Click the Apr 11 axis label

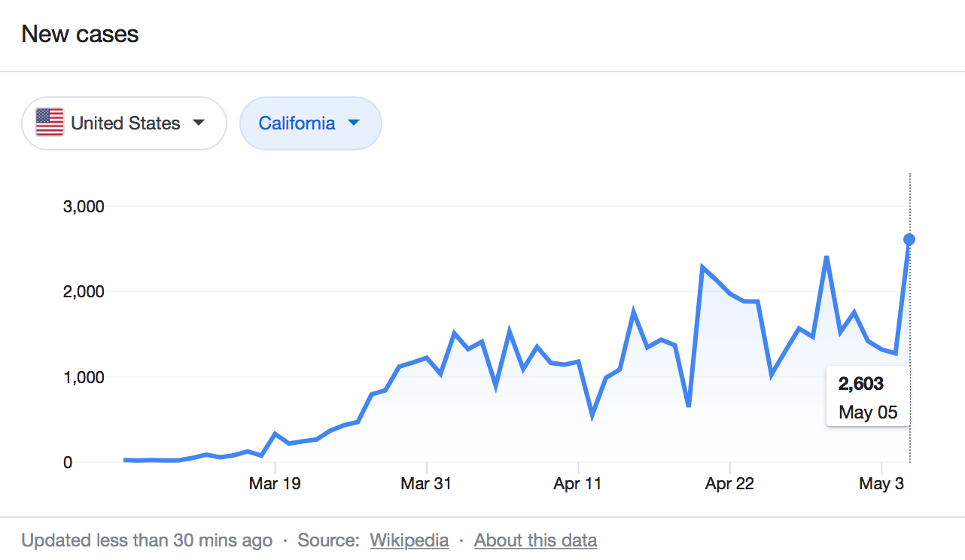577,484
